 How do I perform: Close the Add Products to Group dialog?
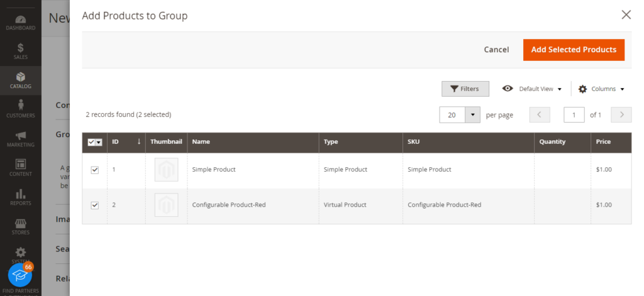pos(626,15)
